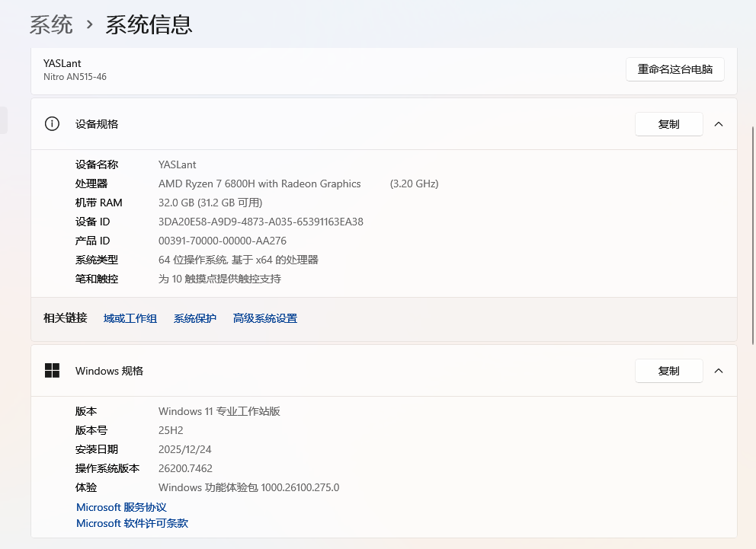Click the 相关链接 label
Viewport: 756px width, 549px height.
(x=65, y=318)
